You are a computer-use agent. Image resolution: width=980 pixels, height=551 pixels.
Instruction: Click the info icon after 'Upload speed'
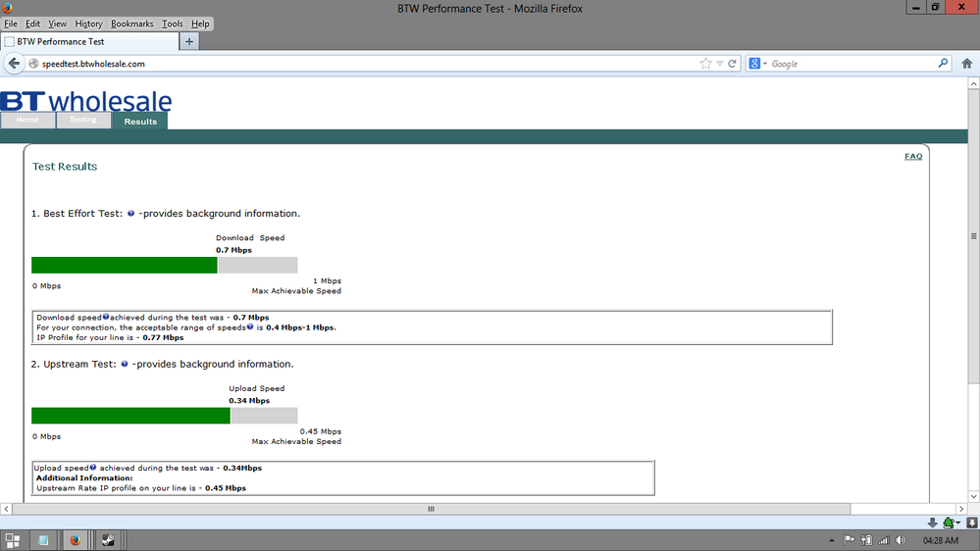(x=92, y=467)
